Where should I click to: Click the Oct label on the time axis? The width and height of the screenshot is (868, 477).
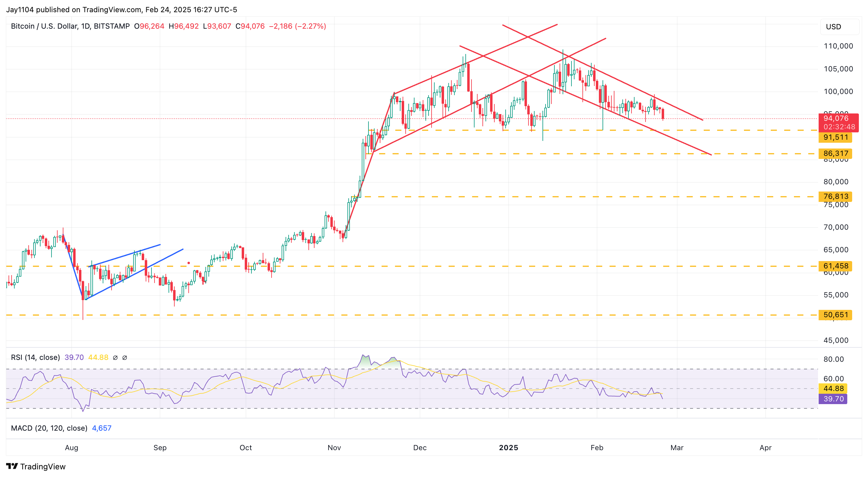(246, 448)
